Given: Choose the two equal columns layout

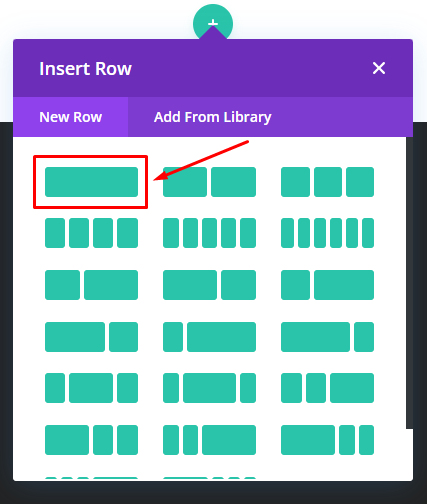Looking at the screenshot, I should 209,182.
